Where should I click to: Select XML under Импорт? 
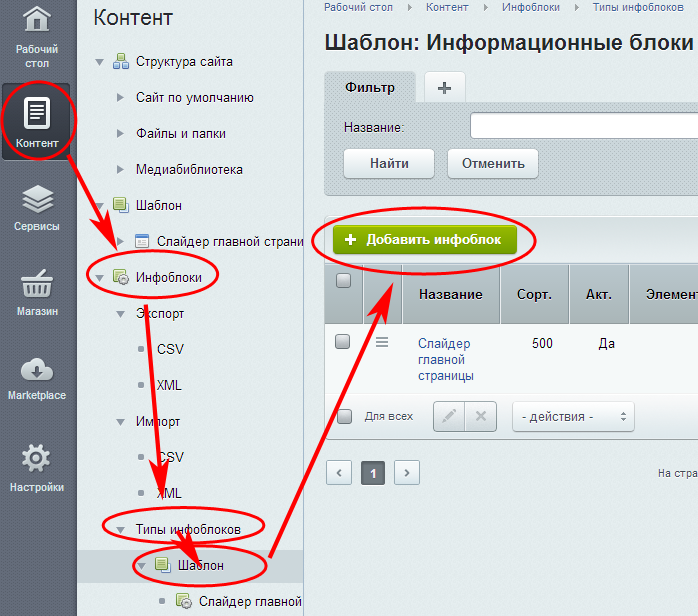point(169,493)
